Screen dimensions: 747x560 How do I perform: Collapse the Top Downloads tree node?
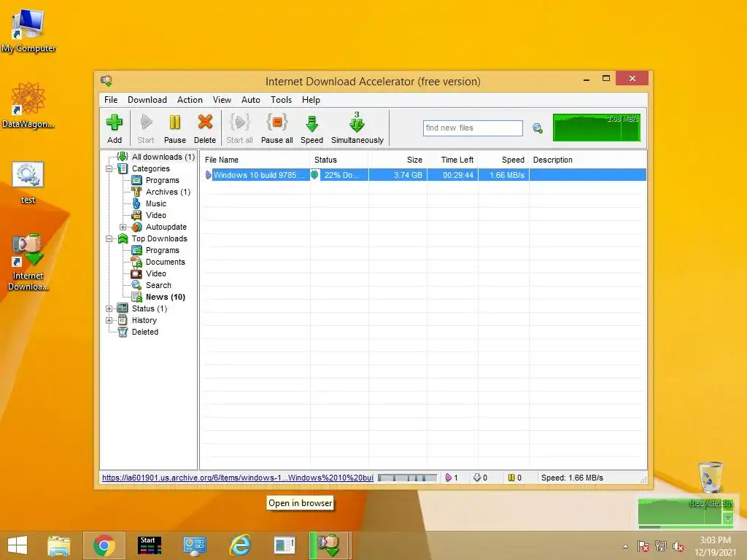[109, 238]
